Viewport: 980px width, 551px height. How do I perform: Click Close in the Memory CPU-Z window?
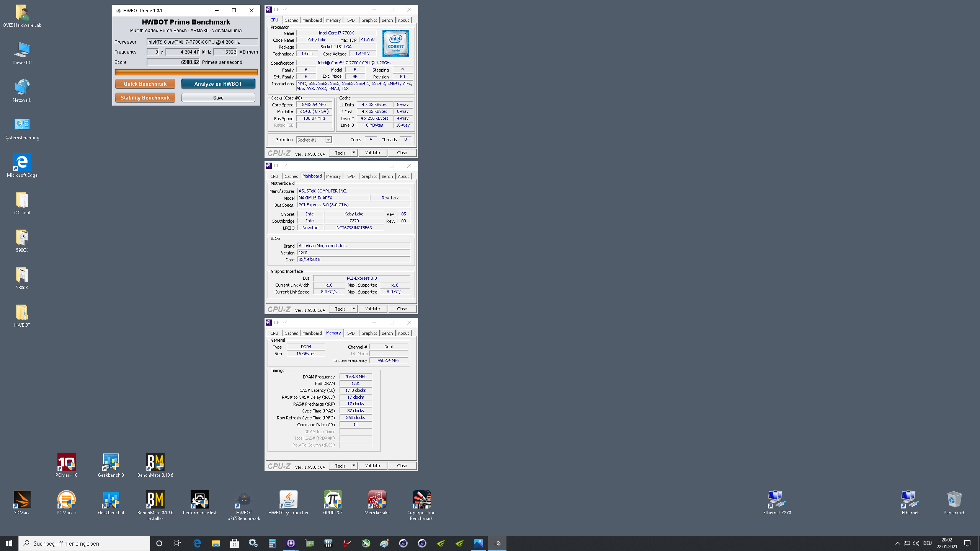pyautogui.click(x=402, y=465)
